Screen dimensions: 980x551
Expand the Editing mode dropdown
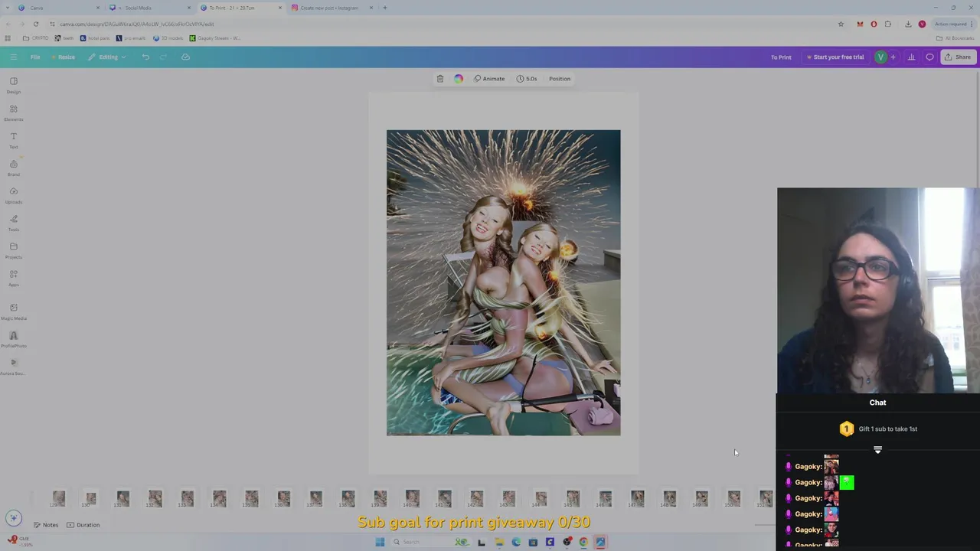pos(106,57)
